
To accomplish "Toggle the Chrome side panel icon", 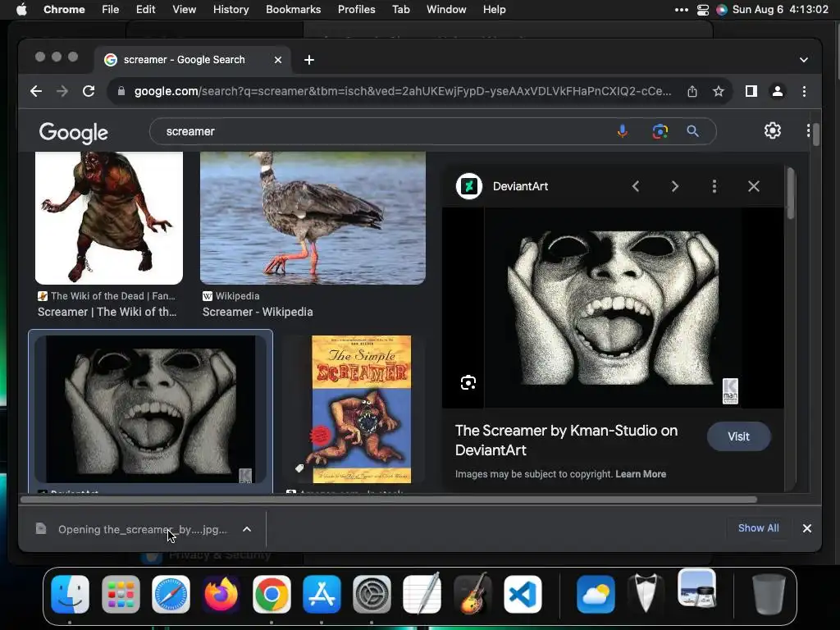I will [x=751, y=91].
